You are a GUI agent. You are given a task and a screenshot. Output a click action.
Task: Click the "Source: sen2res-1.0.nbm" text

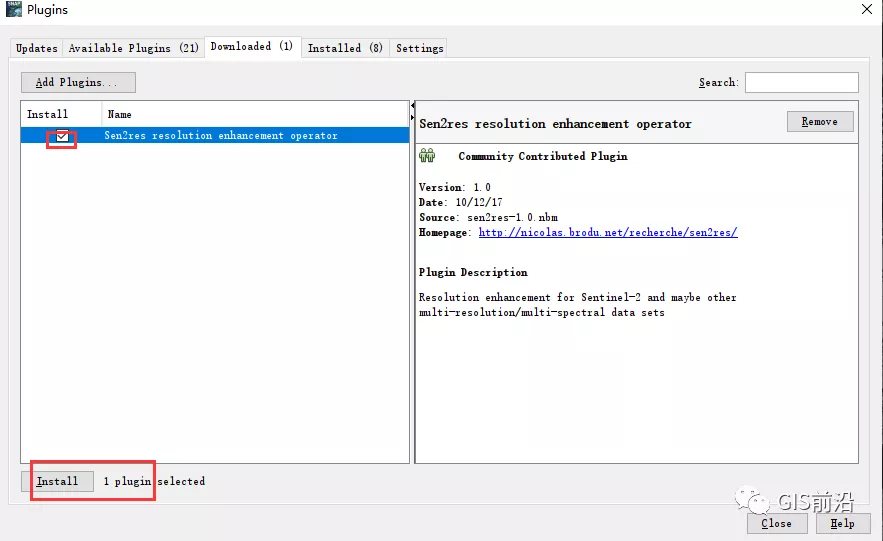point(488,217)
